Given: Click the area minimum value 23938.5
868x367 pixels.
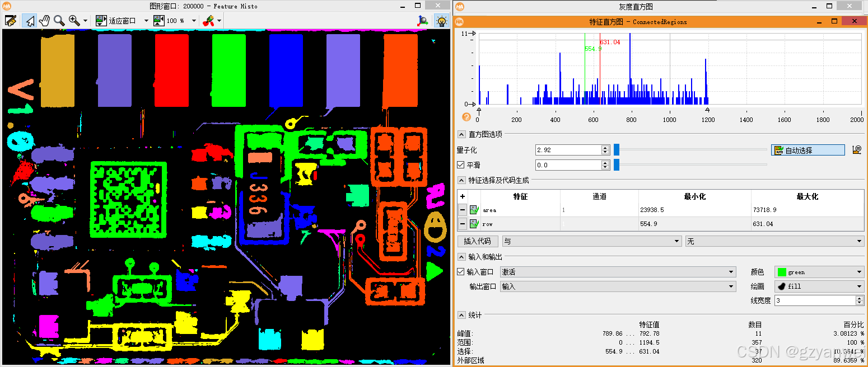Looking at the screenshot, I should click(x=694, y=210).
